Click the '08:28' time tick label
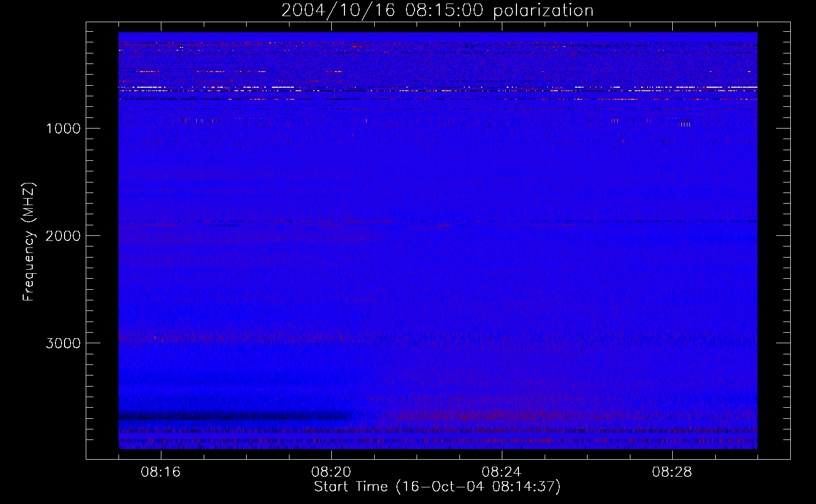This screenshot has height=504, width=816. click(672, 472)
